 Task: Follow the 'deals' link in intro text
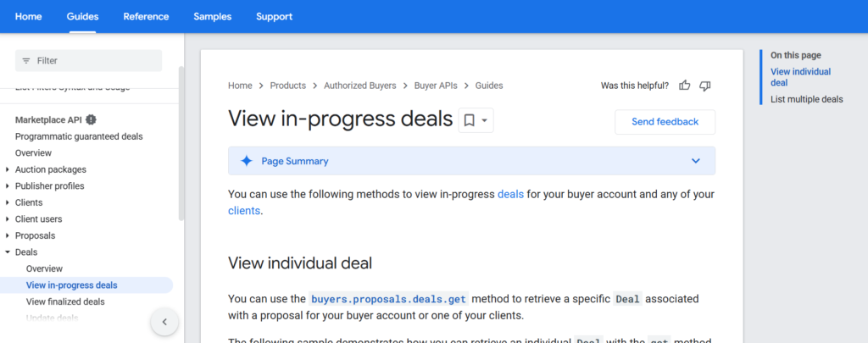510,194
